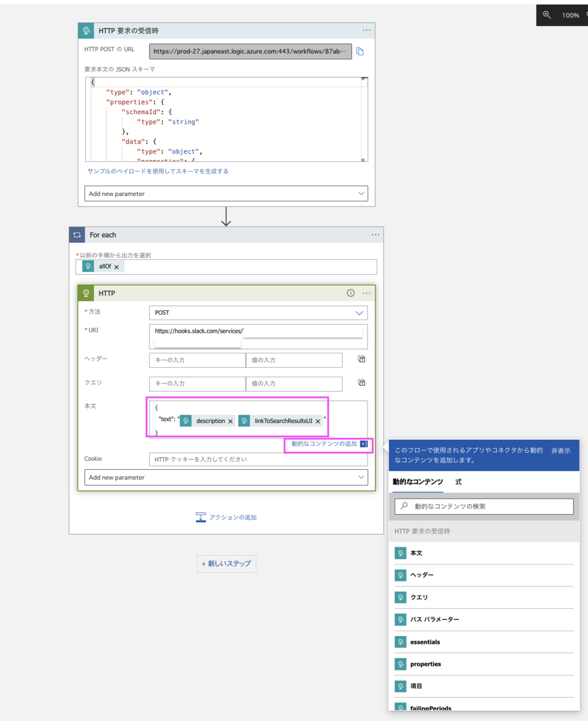Click query key input field
The height and width of the screenshot is (721, 588).
(198, 383)
